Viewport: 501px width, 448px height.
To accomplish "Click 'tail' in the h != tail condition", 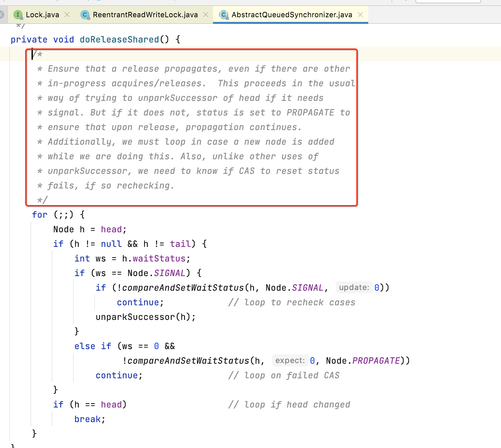I will (180, 244).
